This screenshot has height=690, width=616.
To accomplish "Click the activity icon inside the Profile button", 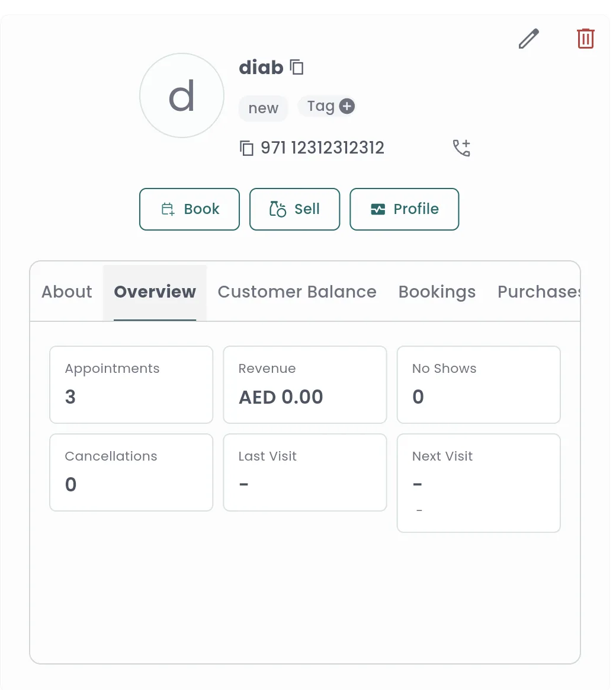I will pos(378,209).
